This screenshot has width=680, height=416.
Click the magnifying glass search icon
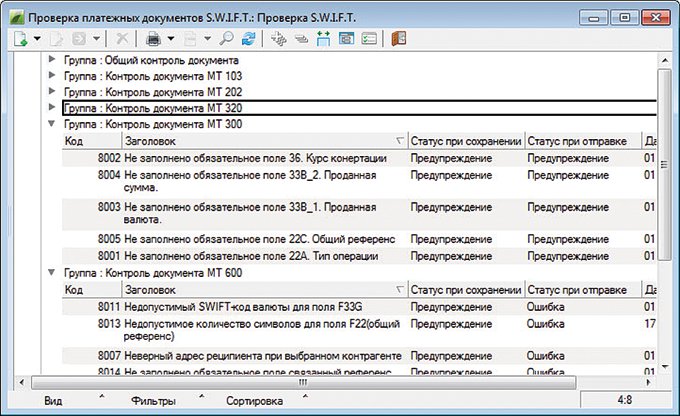pyautogui.click(x=226, y=39)
